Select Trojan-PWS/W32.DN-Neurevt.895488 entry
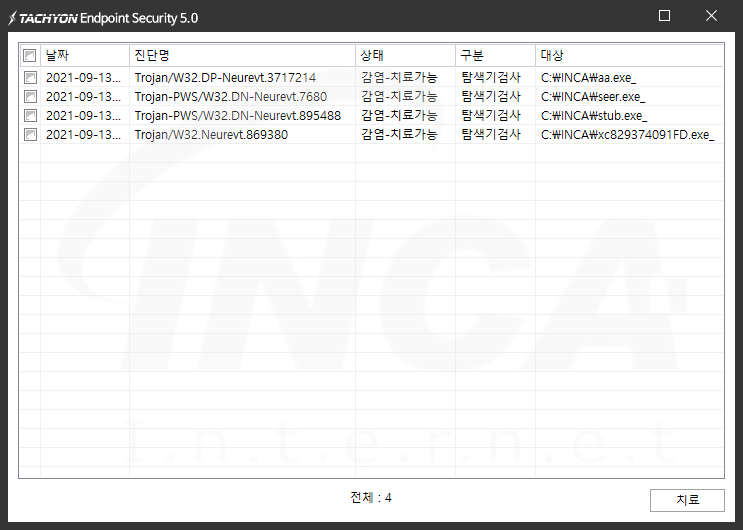 coord(238,116)
